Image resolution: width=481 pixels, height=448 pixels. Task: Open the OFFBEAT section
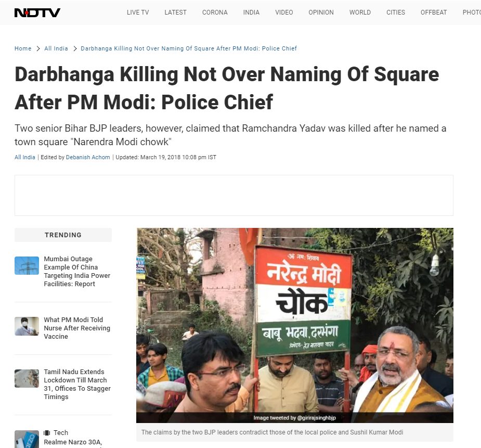[434, 12]
